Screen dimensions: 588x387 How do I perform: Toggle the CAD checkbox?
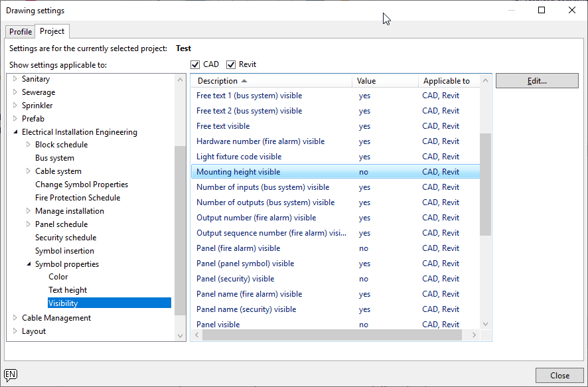pos(195,64)
